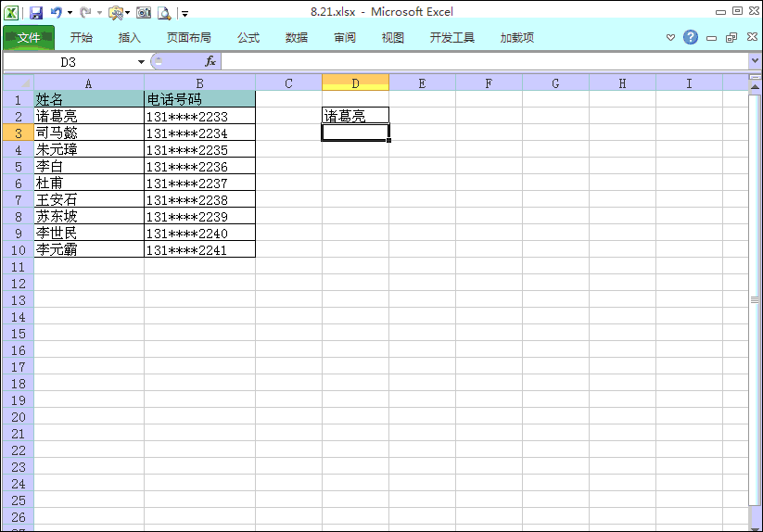Select row 15 header
Image resolution: width=763 pixels, height=532 pixels.
pos(19,334)
